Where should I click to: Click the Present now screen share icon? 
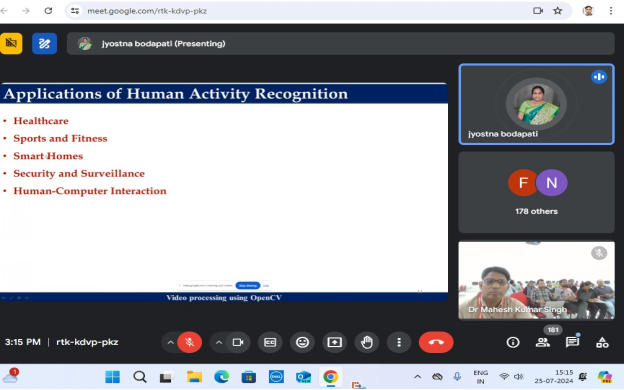[x=334, y=342]
